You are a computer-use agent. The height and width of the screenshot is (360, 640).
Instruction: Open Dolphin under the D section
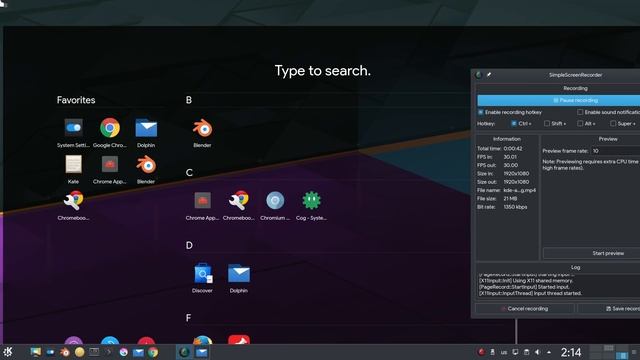(239, 278)
